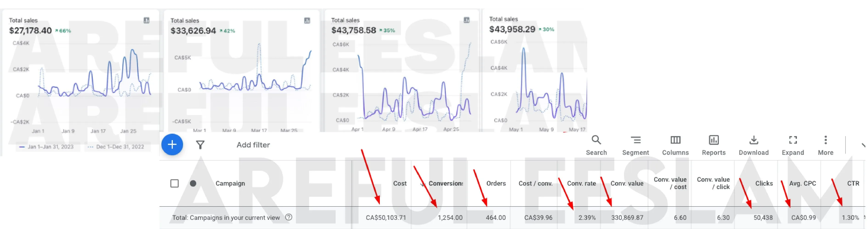Open the Reports menu

714,145
